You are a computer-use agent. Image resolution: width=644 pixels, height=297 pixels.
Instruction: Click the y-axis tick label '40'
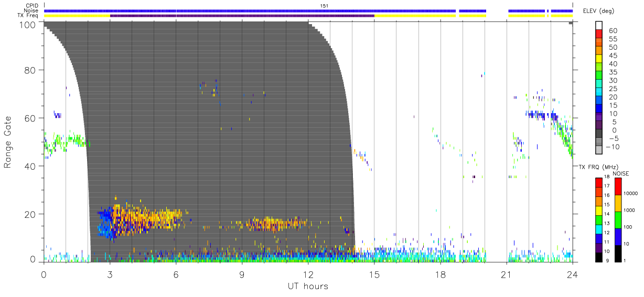click(31, 167)
